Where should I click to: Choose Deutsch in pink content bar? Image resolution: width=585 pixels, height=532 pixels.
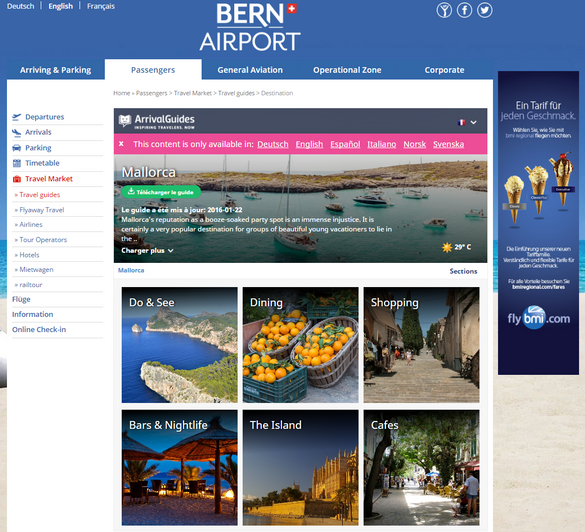(273, 144)
